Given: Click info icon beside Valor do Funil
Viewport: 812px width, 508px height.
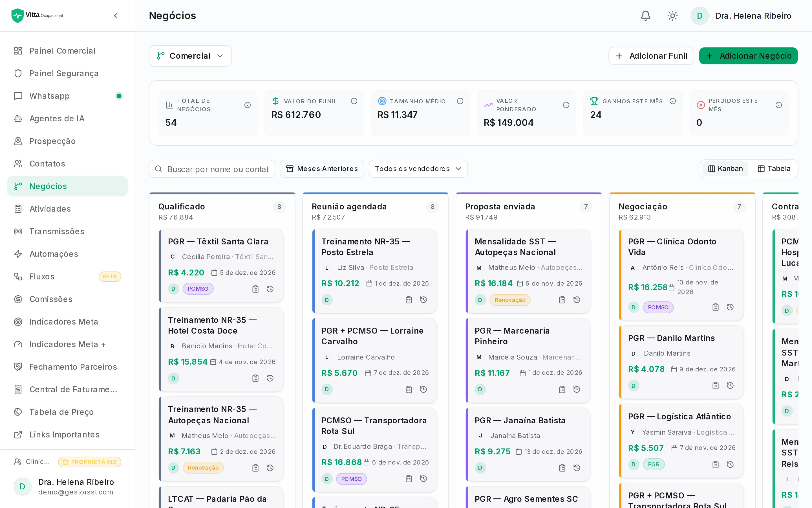Looking at the screenshot, I should (x=354, y=101).
